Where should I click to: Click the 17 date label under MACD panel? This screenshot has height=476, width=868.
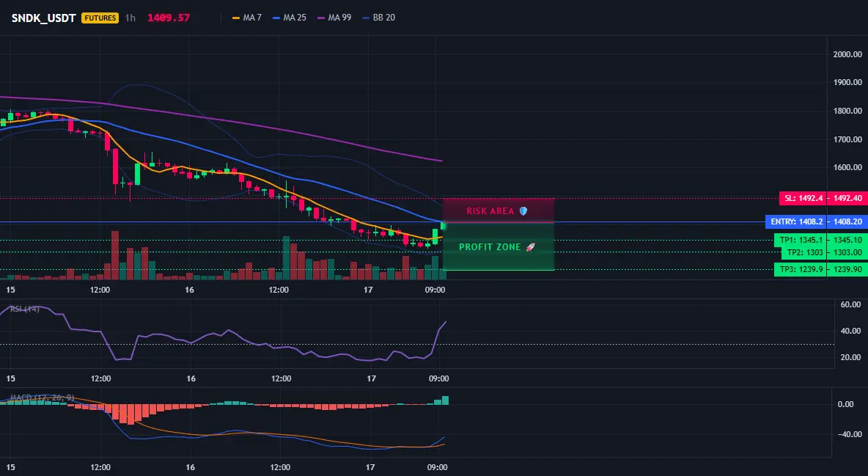point(370,467)
